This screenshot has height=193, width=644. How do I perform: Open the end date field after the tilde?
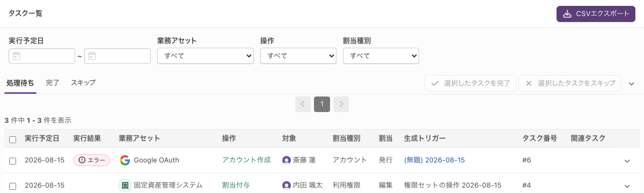click(x=118, y=56)
